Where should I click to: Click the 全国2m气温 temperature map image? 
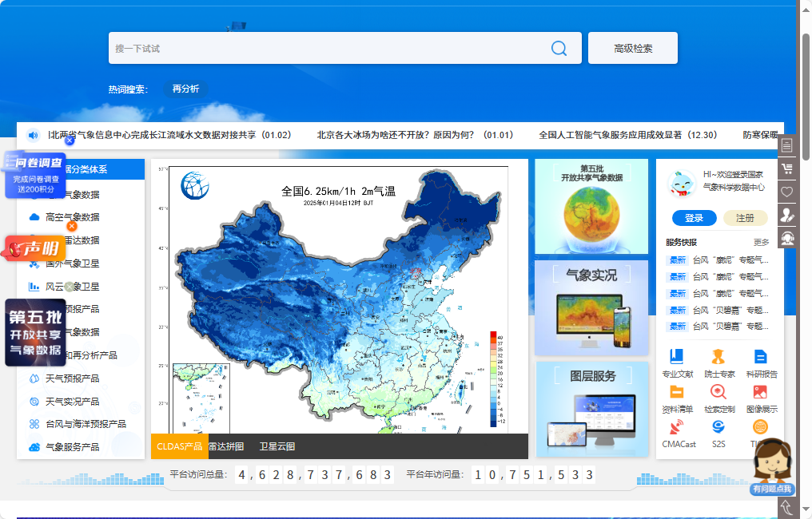point(339,296)
